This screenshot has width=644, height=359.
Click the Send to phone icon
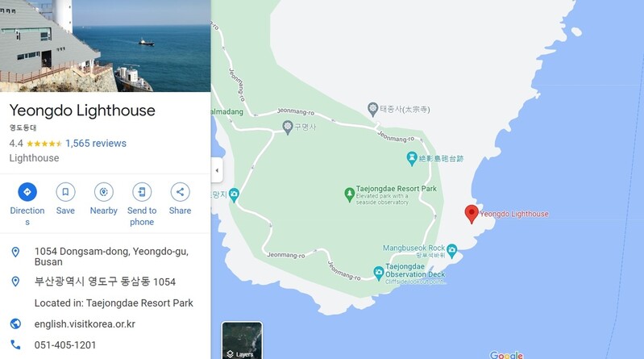tap(142, 192)
